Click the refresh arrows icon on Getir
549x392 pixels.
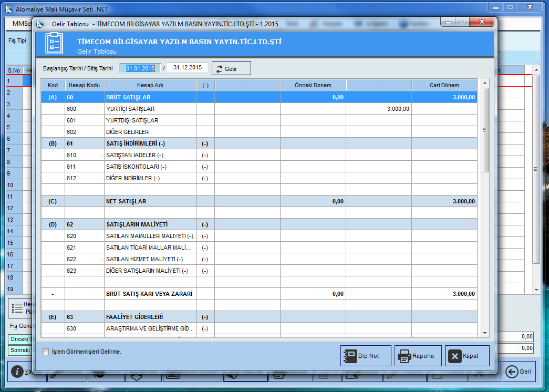click(219, 69)
